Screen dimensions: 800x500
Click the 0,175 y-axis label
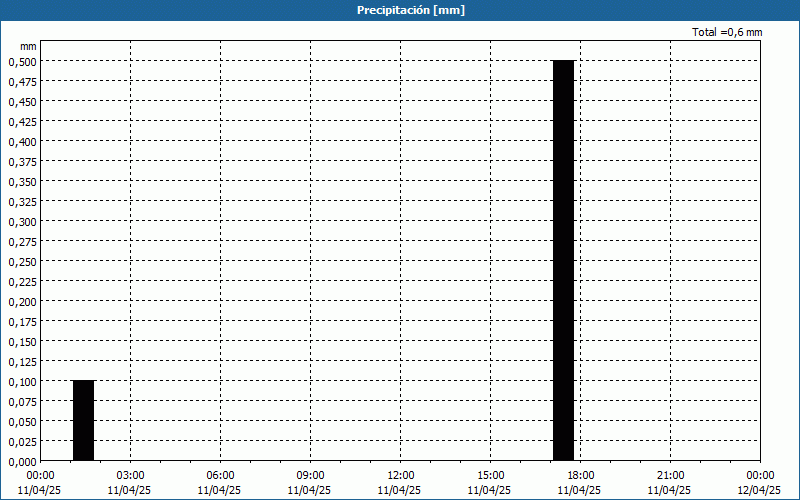22,321
